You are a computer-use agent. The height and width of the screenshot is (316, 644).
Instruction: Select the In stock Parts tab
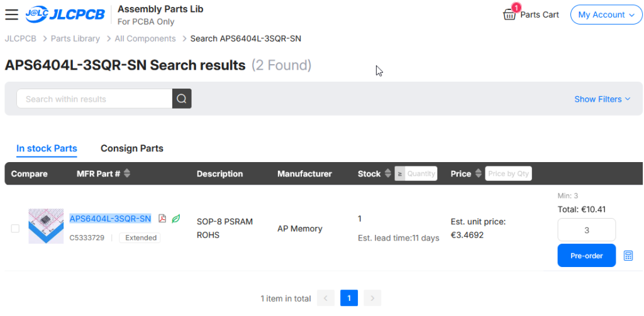pyautogui.click(x=47, y=148)
